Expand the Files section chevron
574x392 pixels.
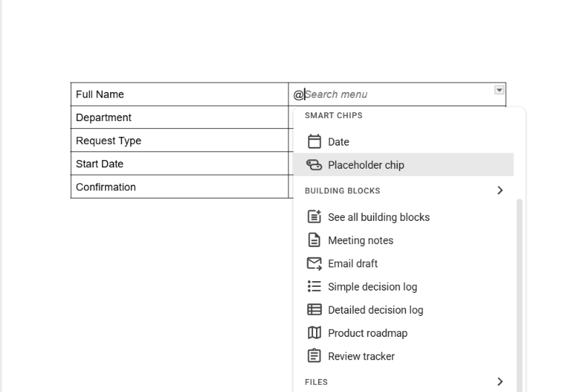coord(500,382)
